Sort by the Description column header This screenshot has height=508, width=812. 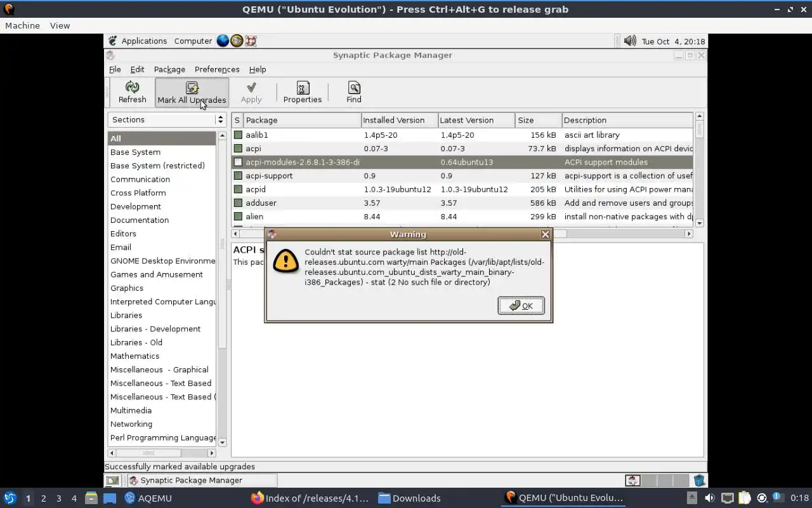point(627,120)
